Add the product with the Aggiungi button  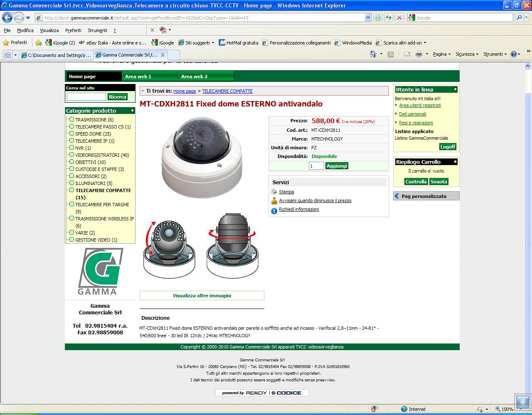point(337,166)
